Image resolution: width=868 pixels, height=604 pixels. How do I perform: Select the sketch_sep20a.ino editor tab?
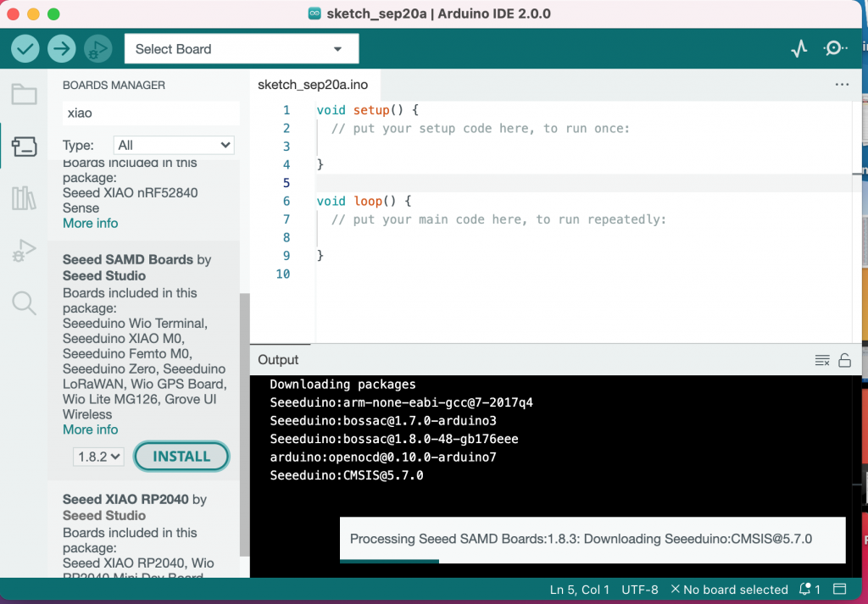point(313,85)
